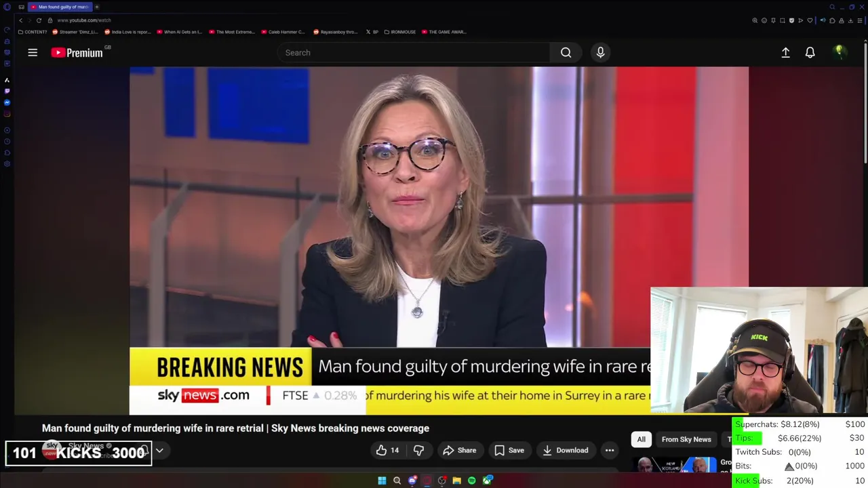Expand the subscription notification chevron
The image size is (868, 488).
(159, 450)
